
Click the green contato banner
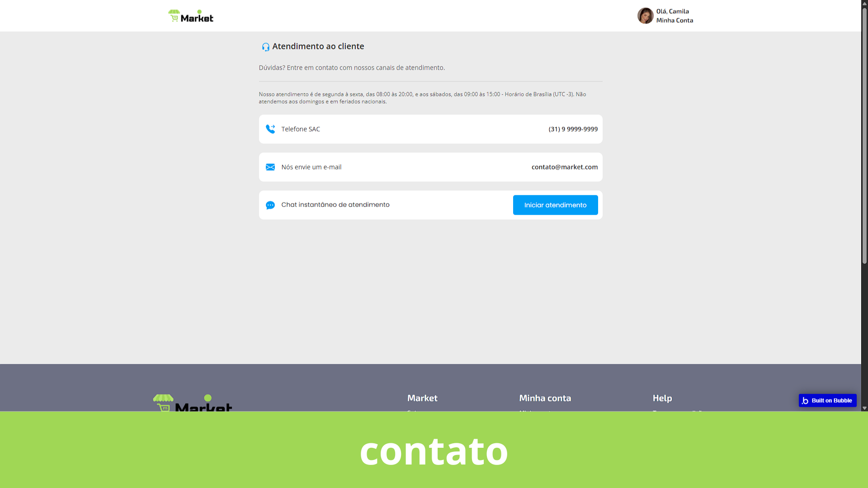tap(434, 450)
